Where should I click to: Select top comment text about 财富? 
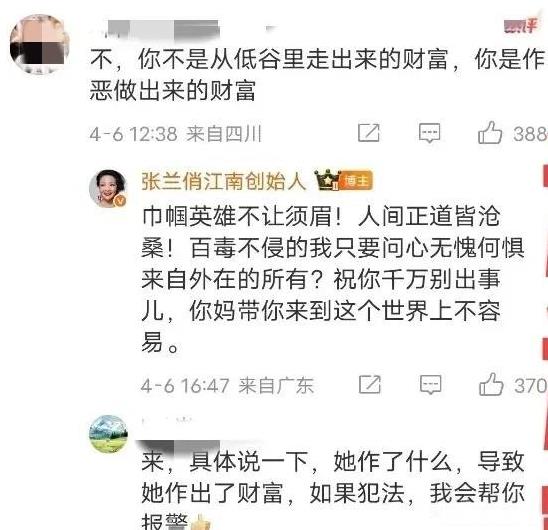click(317, 74)
